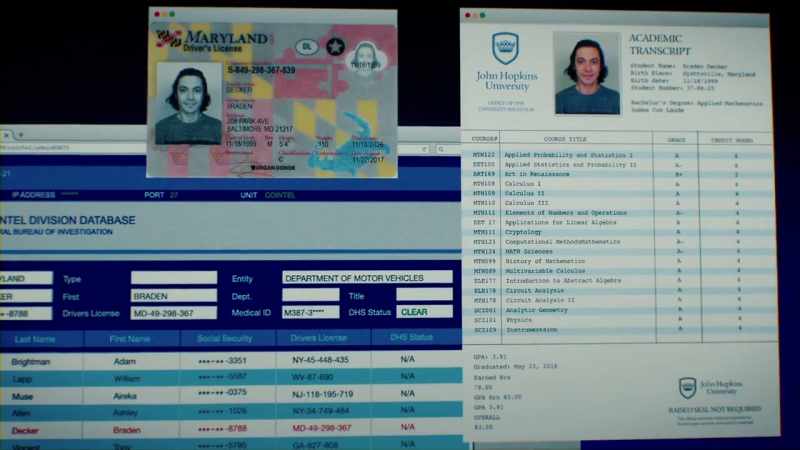Click the small university shield logo at transcript bottom
Viewport: 800px width, 450px height.
point(687,388)
